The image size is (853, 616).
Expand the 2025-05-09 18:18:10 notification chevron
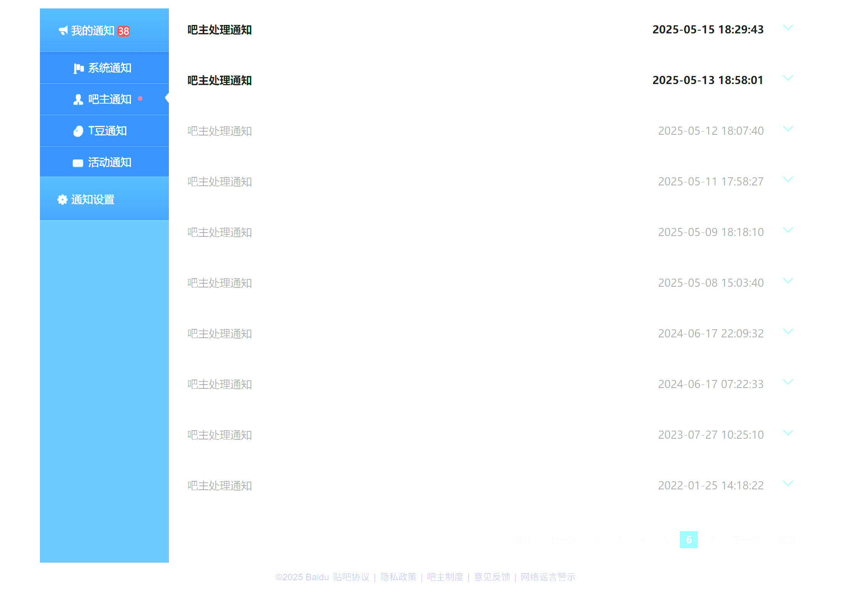pyautogui.click(x=788, y=230)
